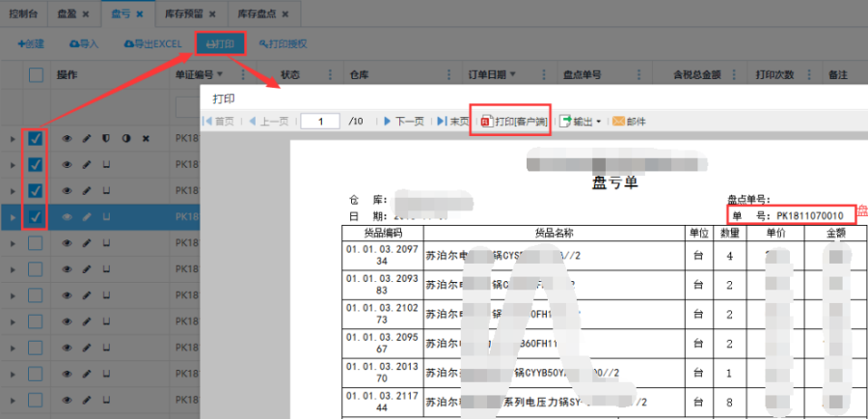
Task: Uncheck the first row checkbox
Action: pos(36,139)
